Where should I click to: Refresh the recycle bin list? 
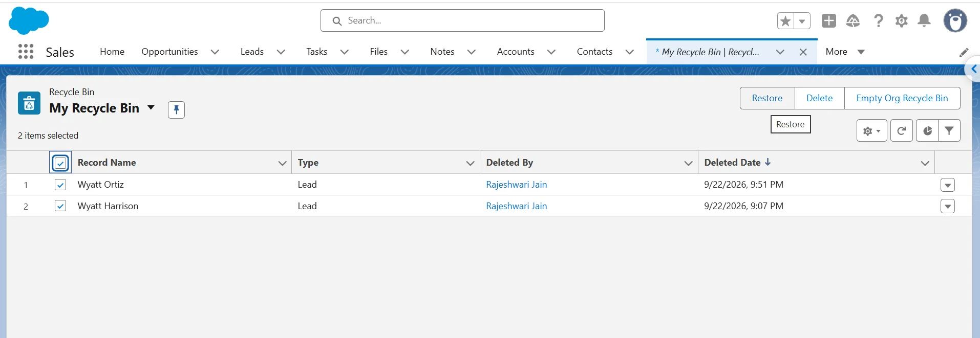coord(902,131)
